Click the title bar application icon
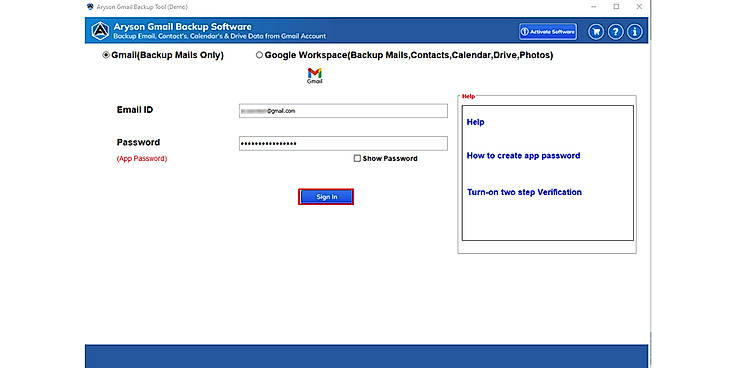The image size is (736, 368). point(91,7)
